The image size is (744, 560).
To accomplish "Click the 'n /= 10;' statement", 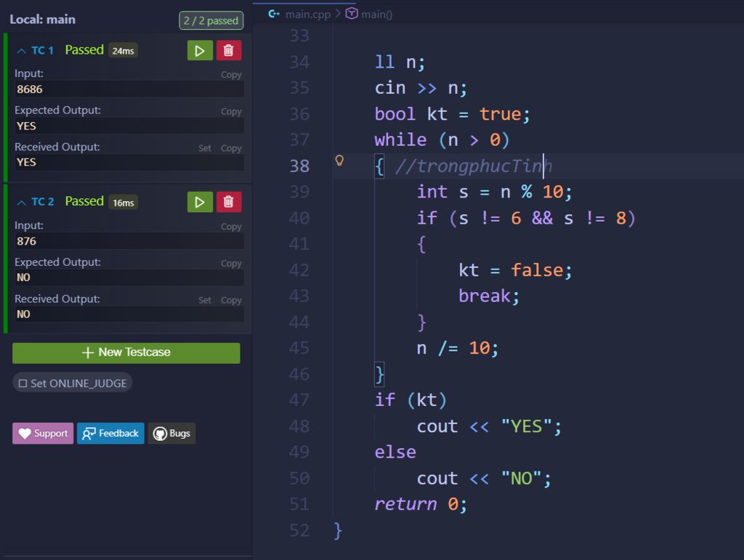I will [x=458, y=348].
